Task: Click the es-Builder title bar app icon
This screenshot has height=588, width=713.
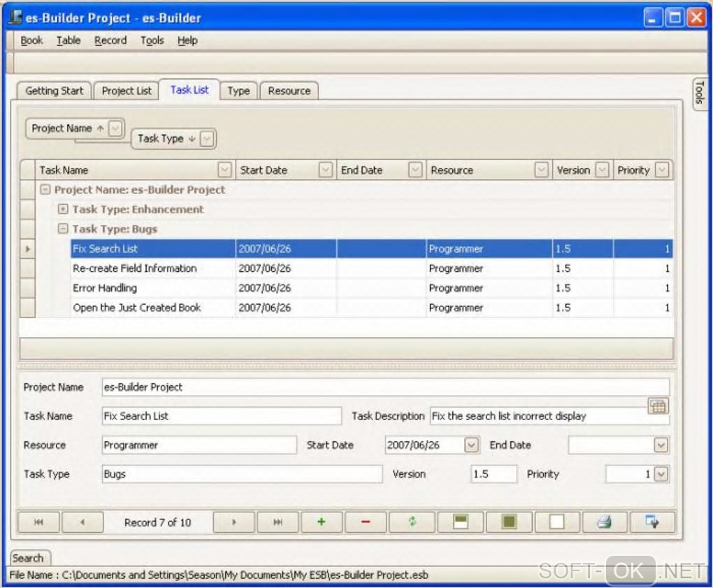Action: pyautogui.click(x=15, y=17)
